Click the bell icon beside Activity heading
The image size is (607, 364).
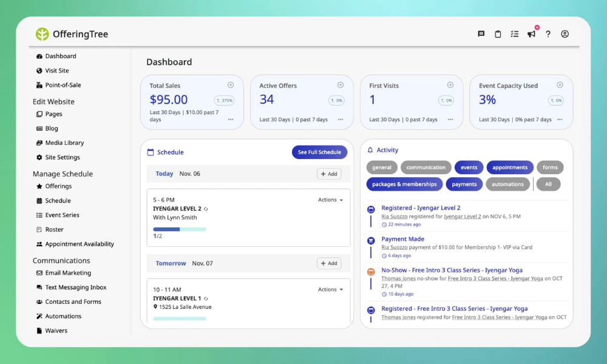click(370, 150)
